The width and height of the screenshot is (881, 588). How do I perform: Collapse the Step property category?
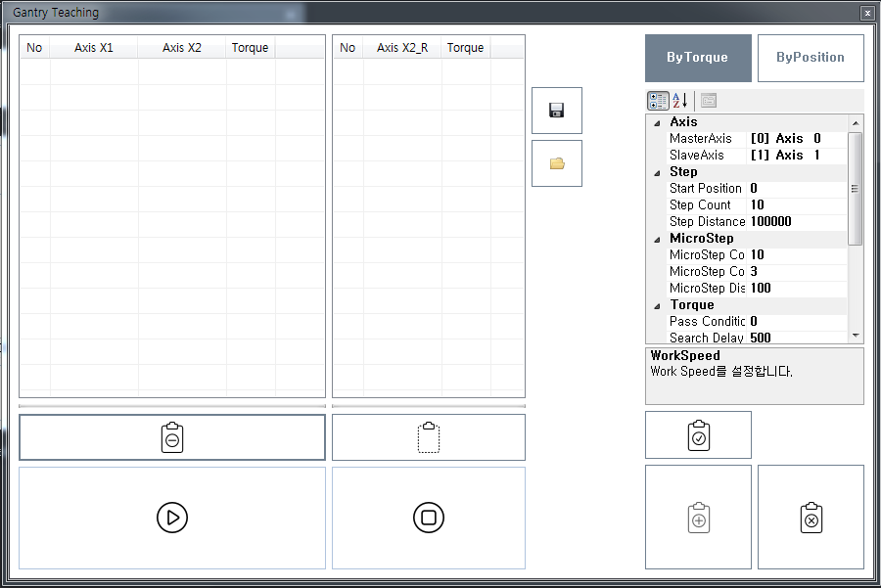pyautogui.click(x=657, y=172)
